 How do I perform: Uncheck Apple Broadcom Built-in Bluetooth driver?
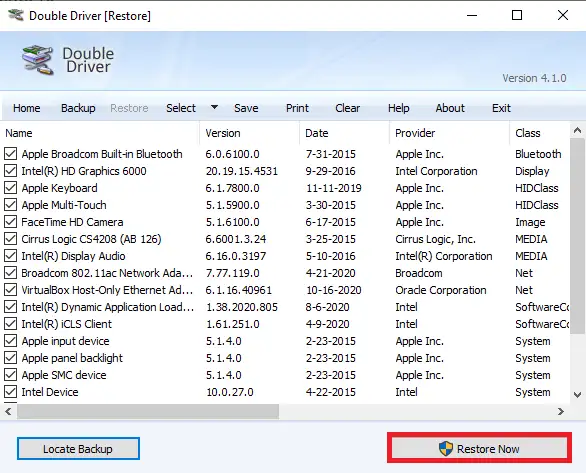pyautogui.click(x=10, y=154)
